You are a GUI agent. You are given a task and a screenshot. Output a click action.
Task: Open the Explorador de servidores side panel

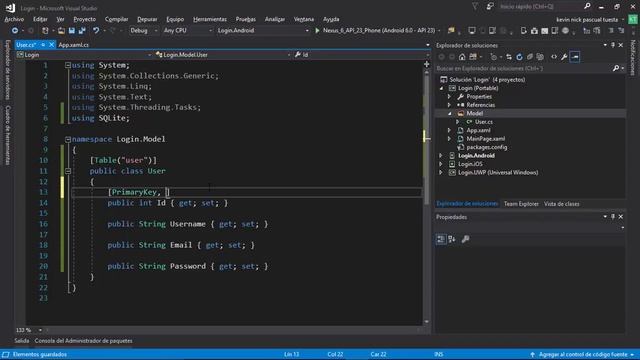pos(8,70)
